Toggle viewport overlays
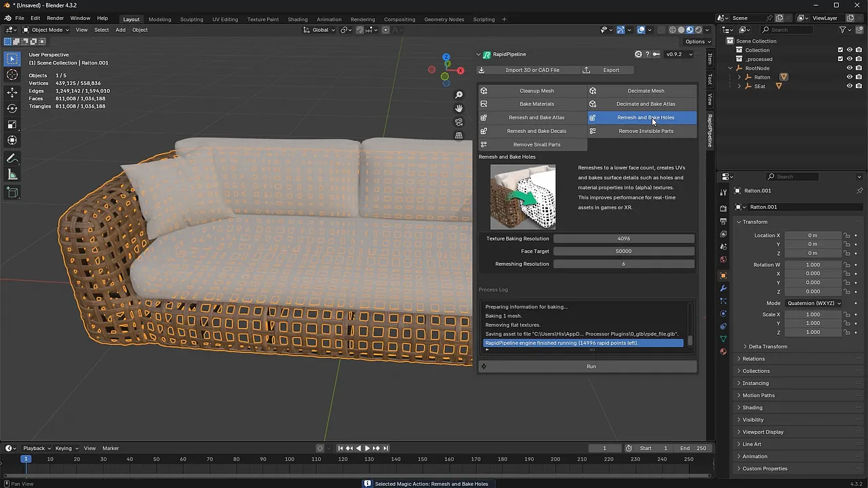The width and height of the screenshot is (868, 488). 641,30
